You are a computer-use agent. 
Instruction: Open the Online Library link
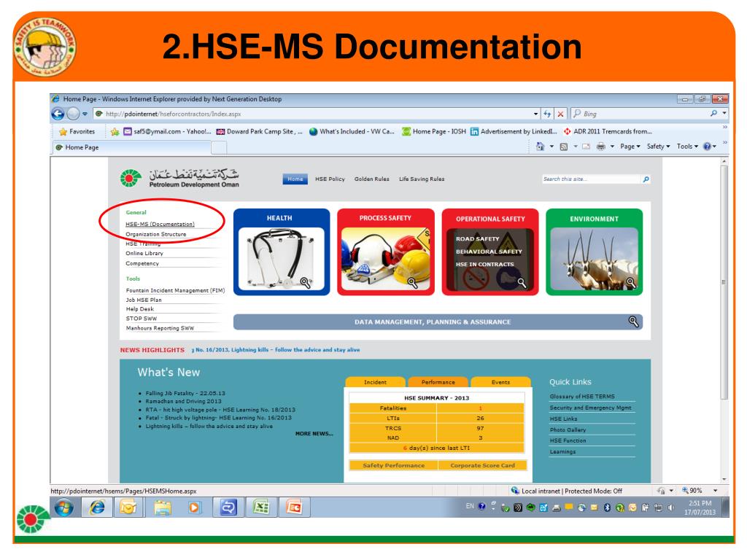144,253
